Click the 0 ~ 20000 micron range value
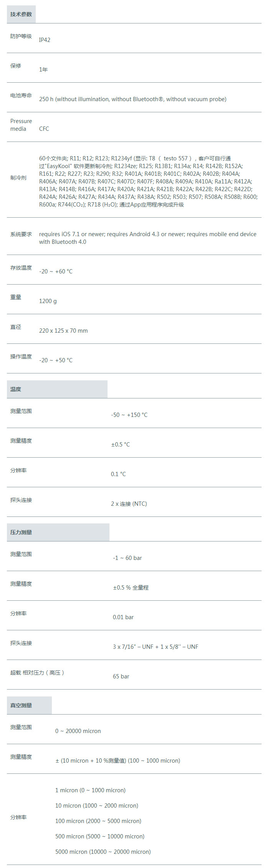The width and height of the screenshot is (270, 868). [x=78, y=731]
